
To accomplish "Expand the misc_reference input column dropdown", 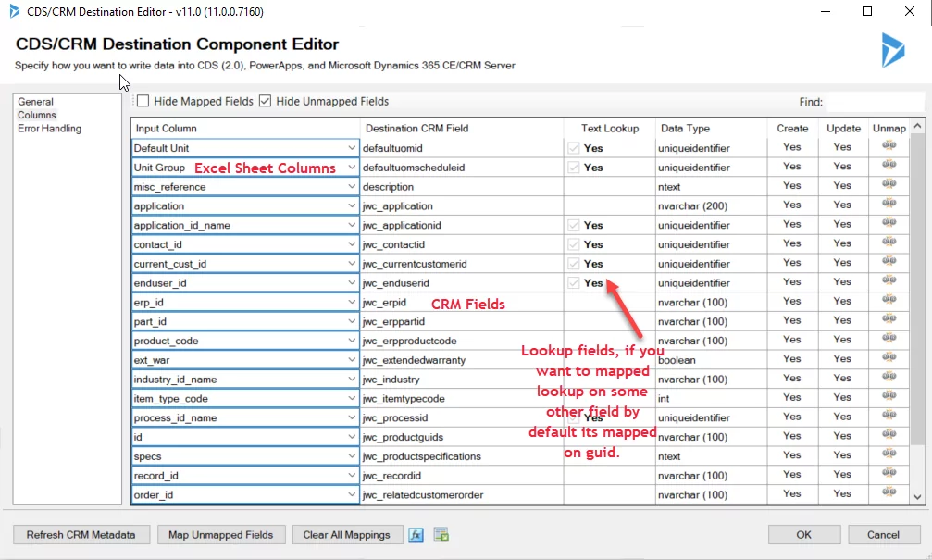I will click(x=352, y=187).
